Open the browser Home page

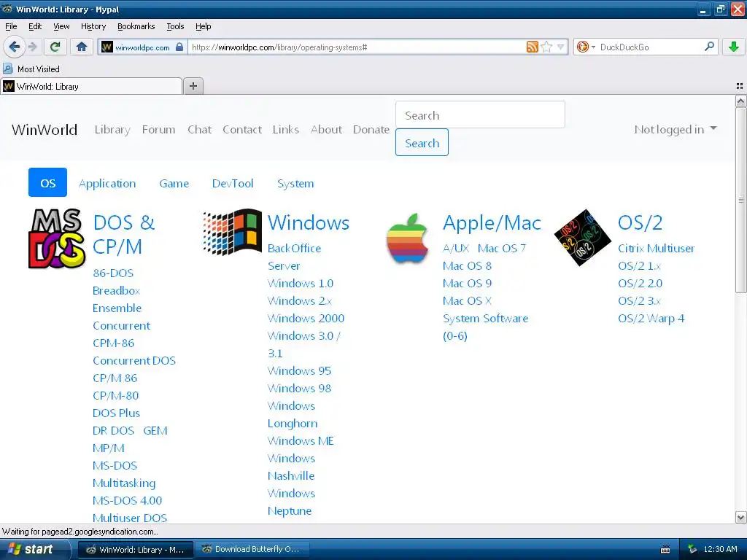82,47
